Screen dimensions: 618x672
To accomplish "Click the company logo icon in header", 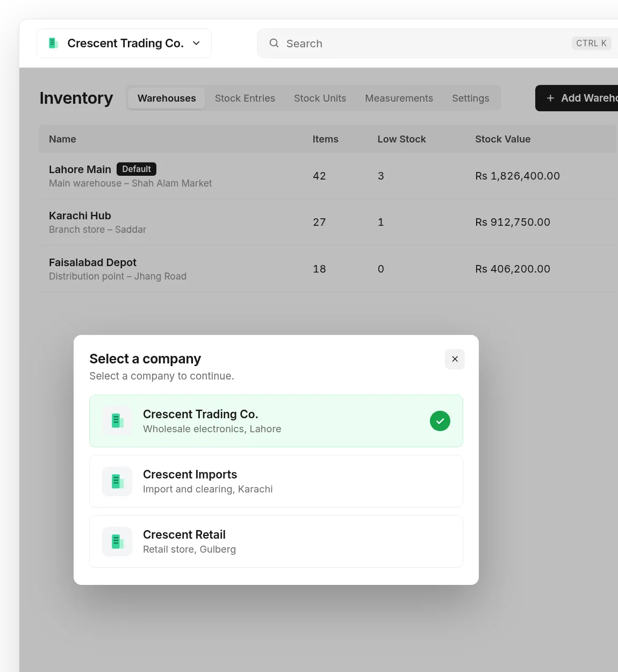I will point(53,43).
